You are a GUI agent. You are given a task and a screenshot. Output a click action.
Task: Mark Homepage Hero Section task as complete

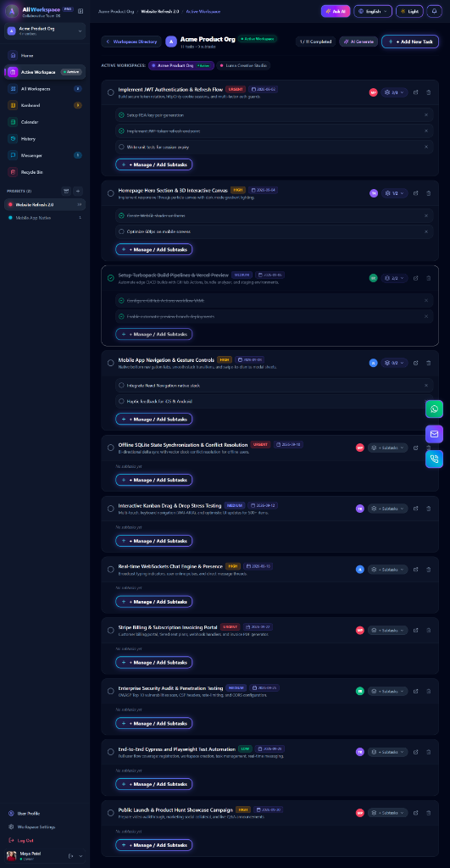pos(111,193)
